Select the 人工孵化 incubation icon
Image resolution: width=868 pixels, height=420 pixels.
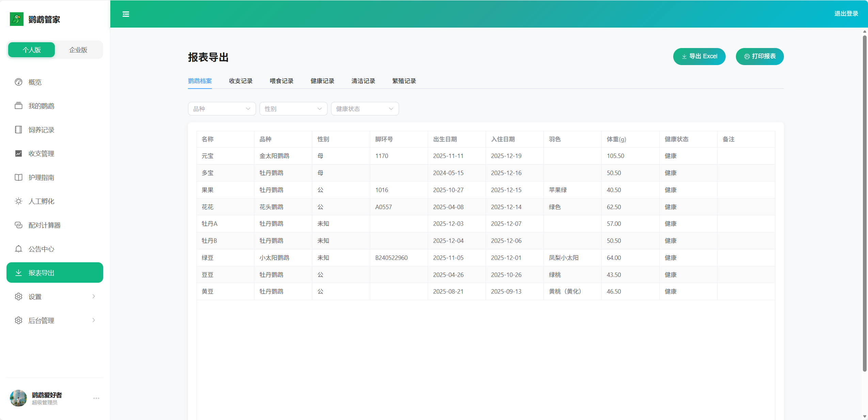pyautogui.click(x=18, y=201)
